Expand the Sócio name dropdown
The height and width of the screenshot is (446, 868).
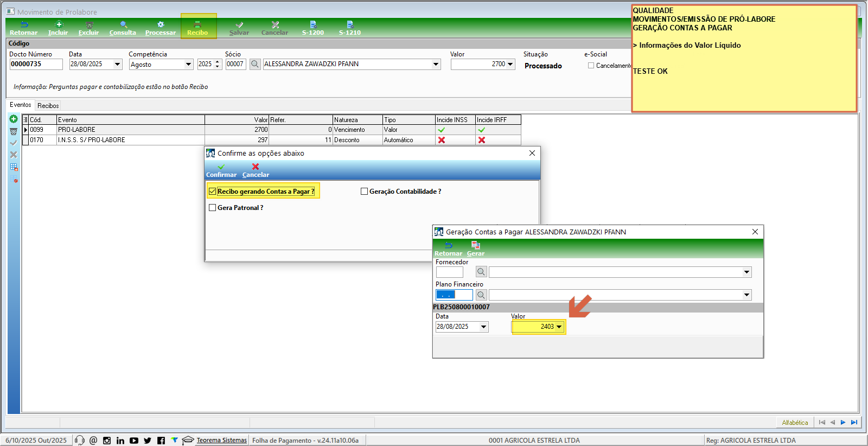click(436, 65)
